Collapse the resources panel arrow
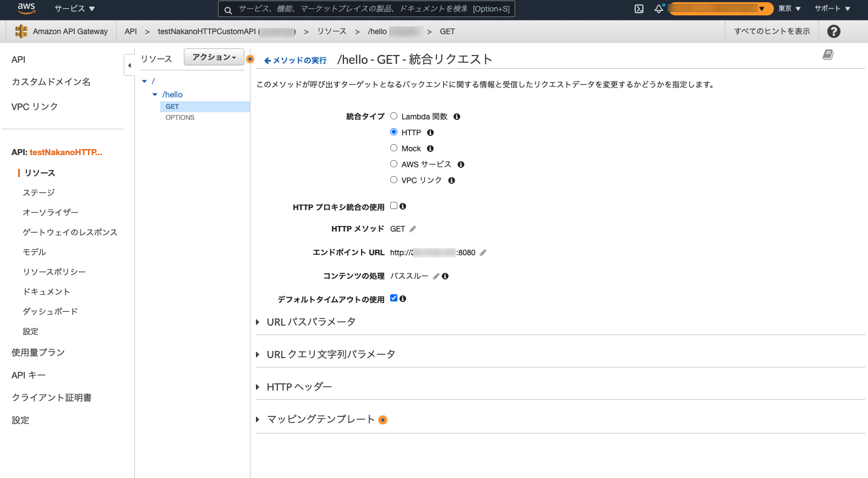This screenshot has width=868, height=478. pos(129,65)
